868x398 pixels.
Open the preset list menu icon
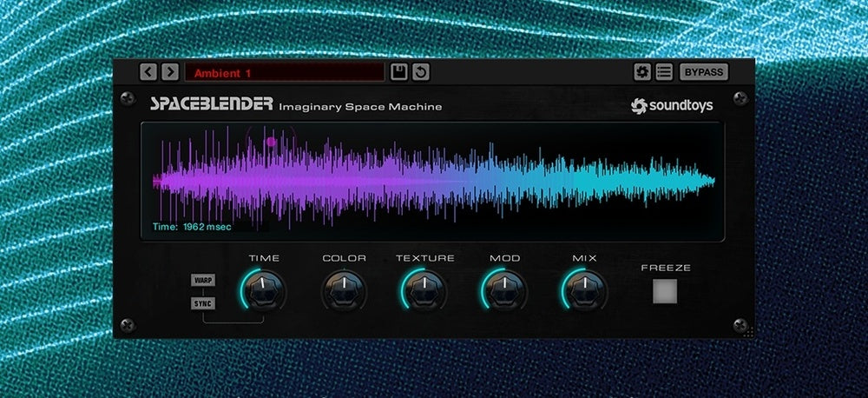point(664,72)
